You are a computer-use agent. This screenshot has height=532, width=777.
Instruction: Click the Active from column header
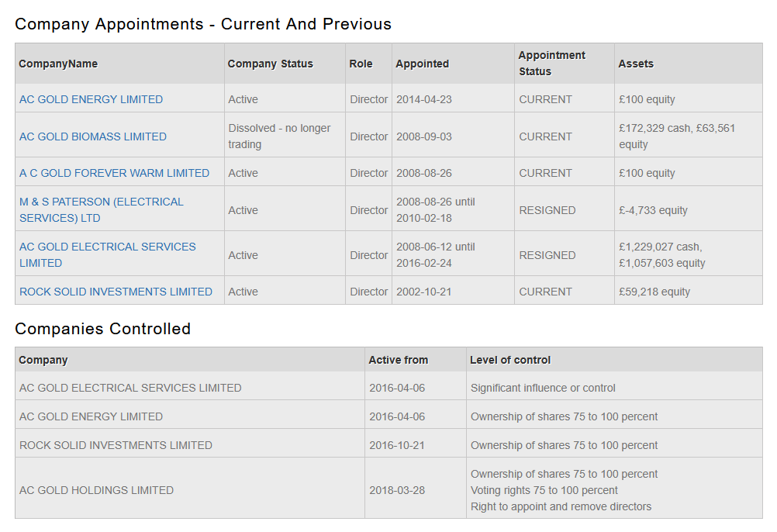click(x=398, y=360)
